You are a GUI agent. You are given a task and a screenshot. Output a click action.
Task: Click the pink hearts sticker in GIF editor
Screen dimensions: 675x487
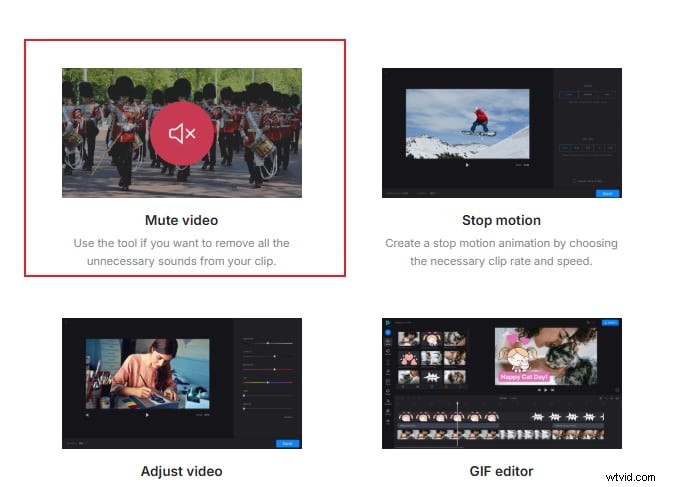[x=408, y=358]
